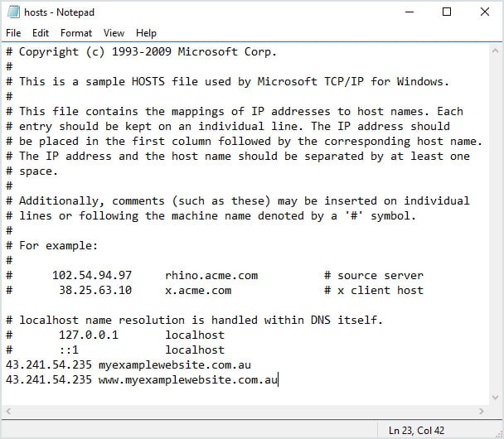Image resolution: width=504 pixels, height=439 pixels.
Task: Open the Help menu
Action: point(146,33)
